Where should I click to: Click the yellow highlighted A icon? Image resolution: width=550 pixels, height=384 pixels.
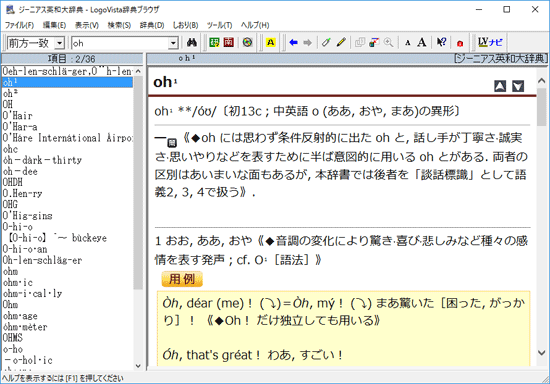pyautogui.click(x=270, y=43)
